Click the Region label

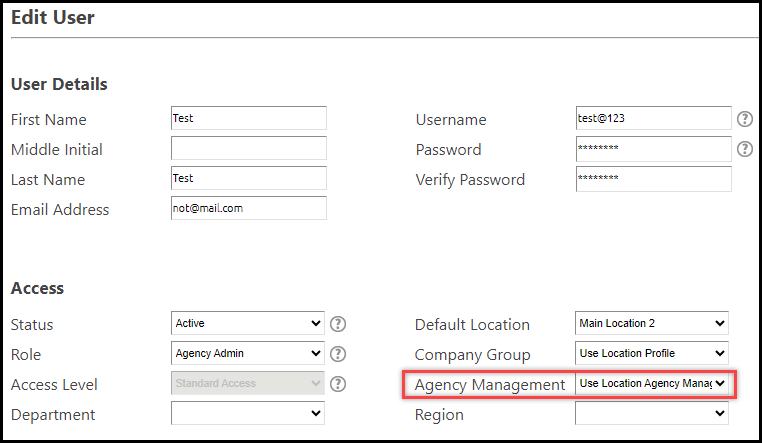tap(439, 415)
